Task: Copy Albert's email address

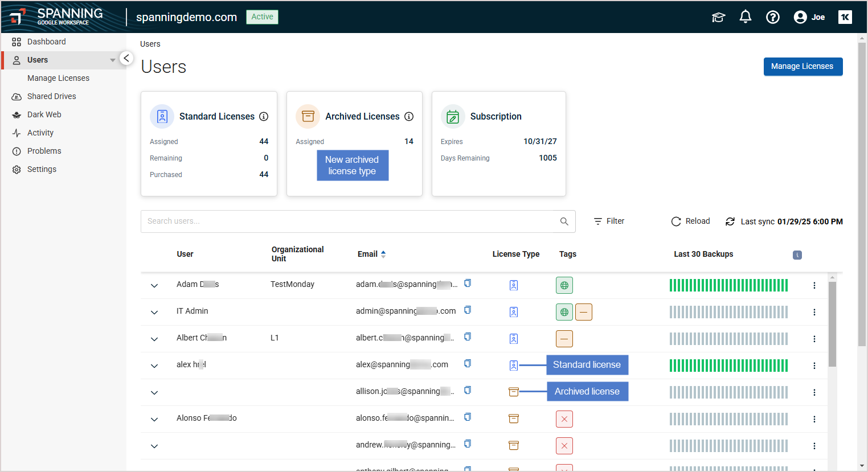Action: [x=468, y=336]
